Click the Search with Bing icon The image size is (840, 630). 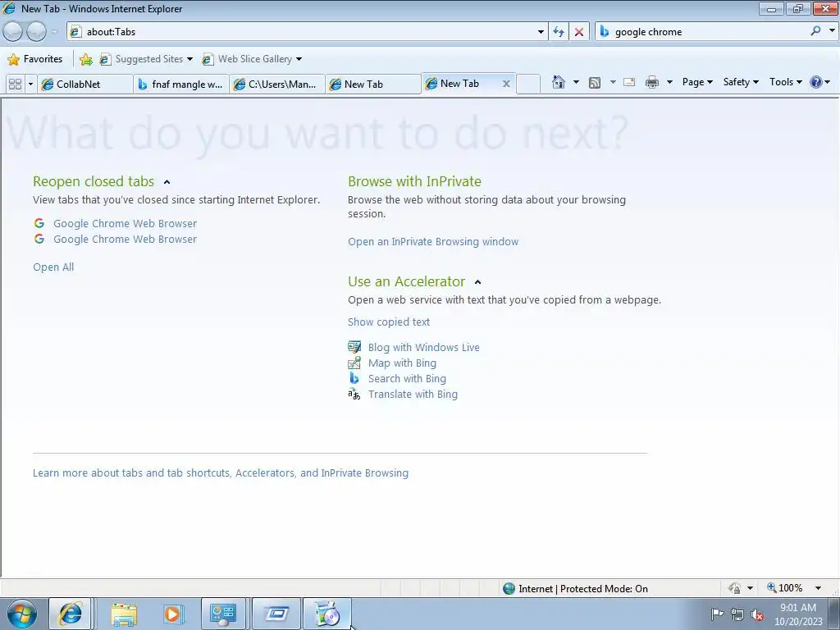point(354,378)
